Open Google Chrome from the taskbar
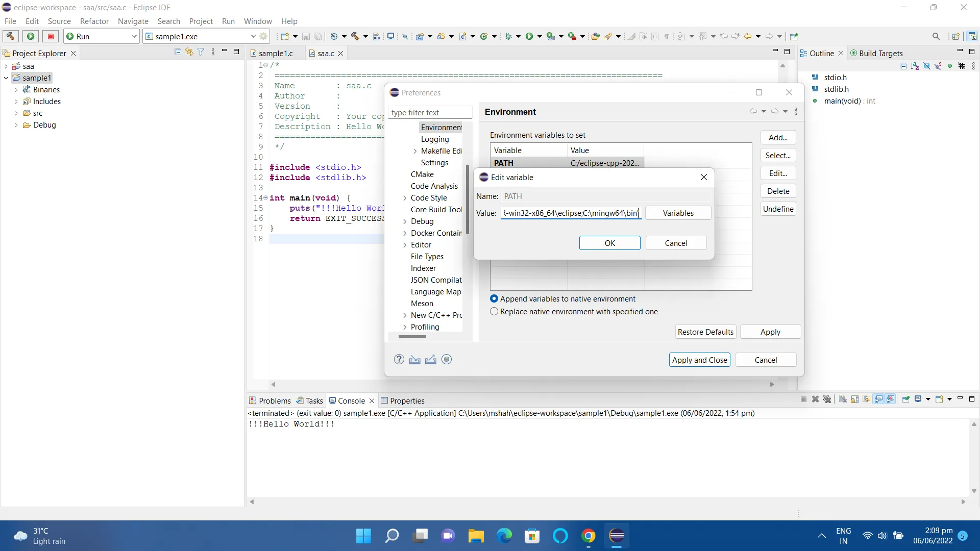The width and height of the screenshot is (980, 551). click(589, 536)
